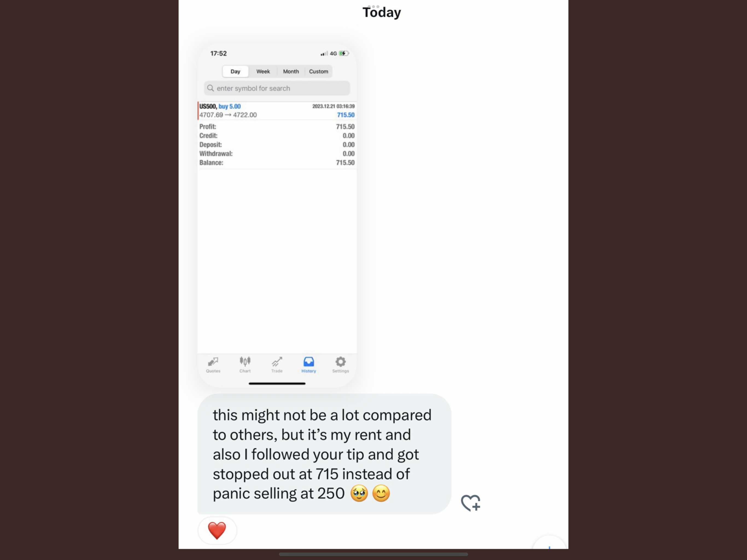Click the message bubble about rent
The image size is (747, 560).
tap(324, 454)
